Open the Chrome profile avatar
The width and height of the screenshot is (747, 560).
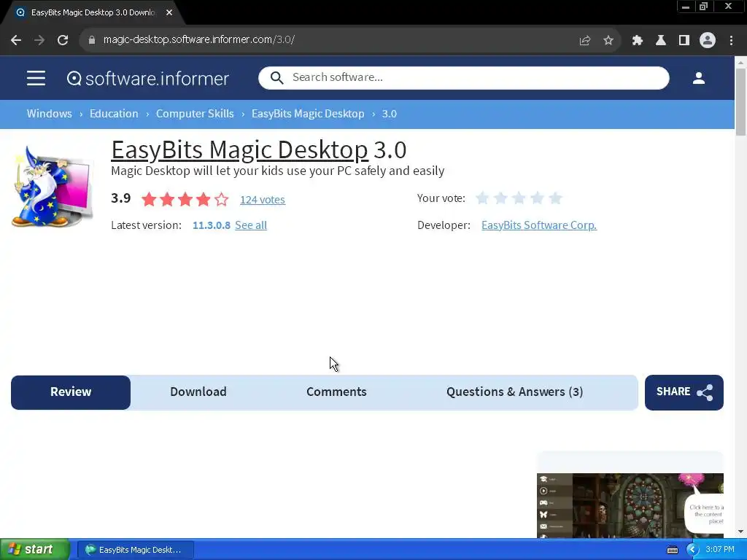708,41
